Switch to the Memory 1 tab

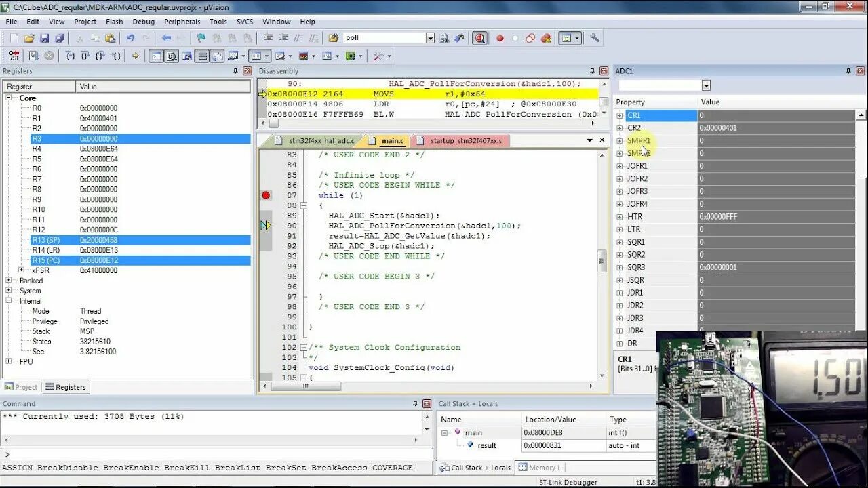(x=539, y=468)
